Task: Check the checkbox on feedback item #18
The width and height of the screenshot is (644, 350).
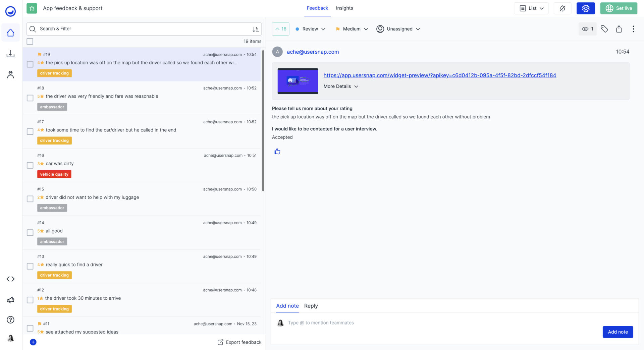Action: (x=30, y=98)
